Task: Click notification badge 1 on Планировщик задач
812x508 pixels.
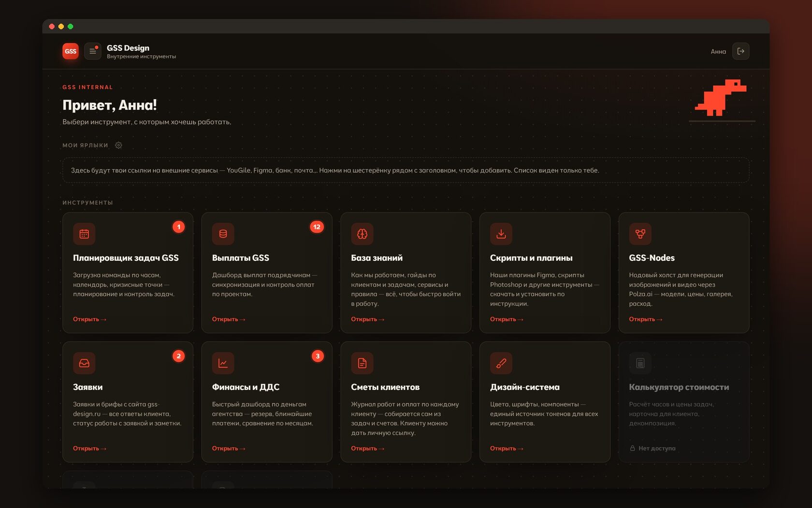Action: (179, 227)
